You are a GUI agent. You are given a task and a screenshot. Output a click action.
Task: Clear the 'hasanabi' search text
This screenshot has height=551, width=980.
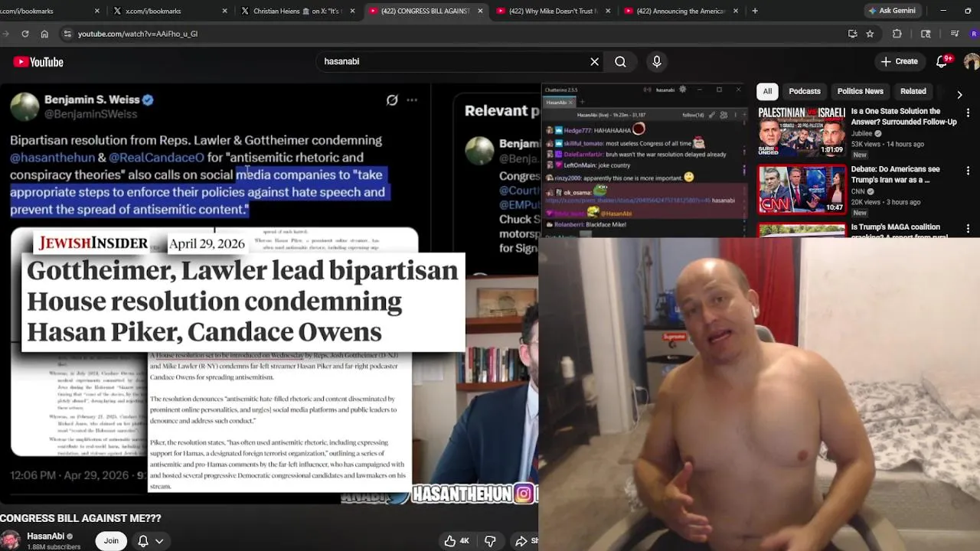click(x=594, y=61)
